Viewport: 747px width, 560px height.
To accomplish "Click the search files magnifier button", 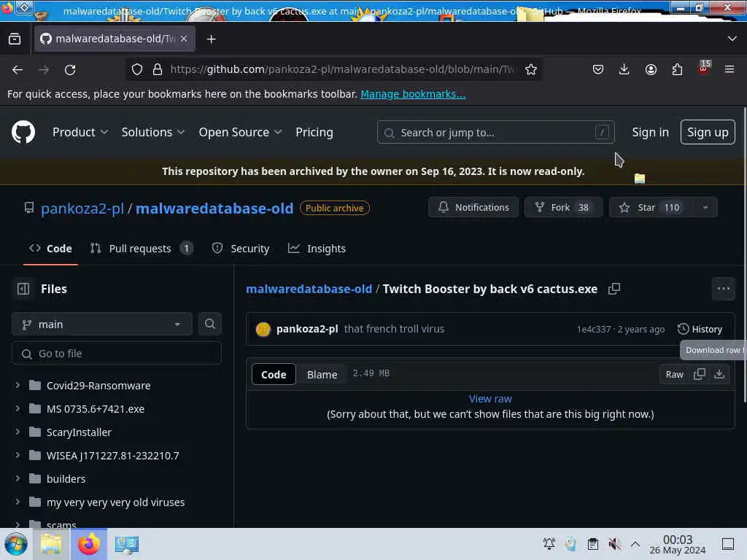I will tap(209, 324).
